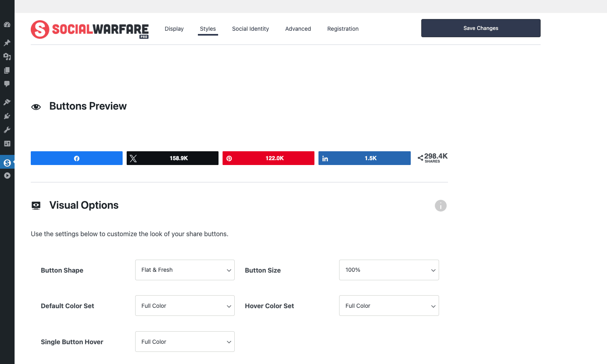The width and height of the screenshot is (607, 364).
Task: Switch to the Display tab
Action: click(x=174, y=29)
